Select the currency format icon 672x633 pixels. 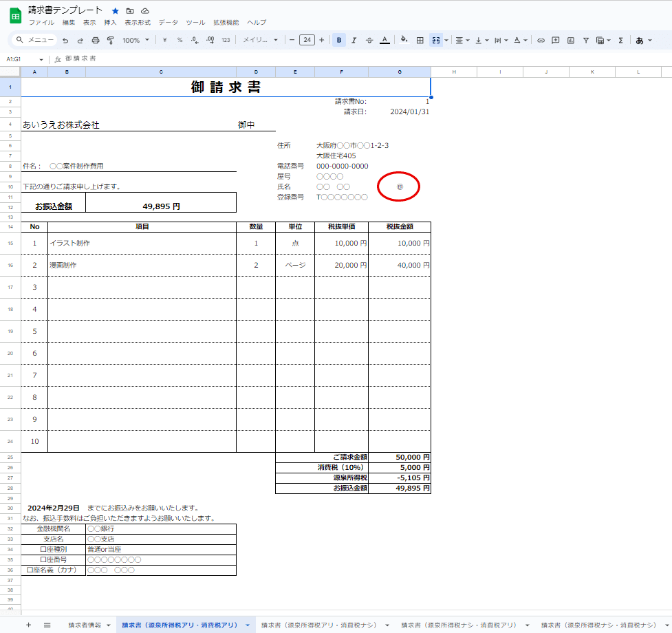[164, 41]
